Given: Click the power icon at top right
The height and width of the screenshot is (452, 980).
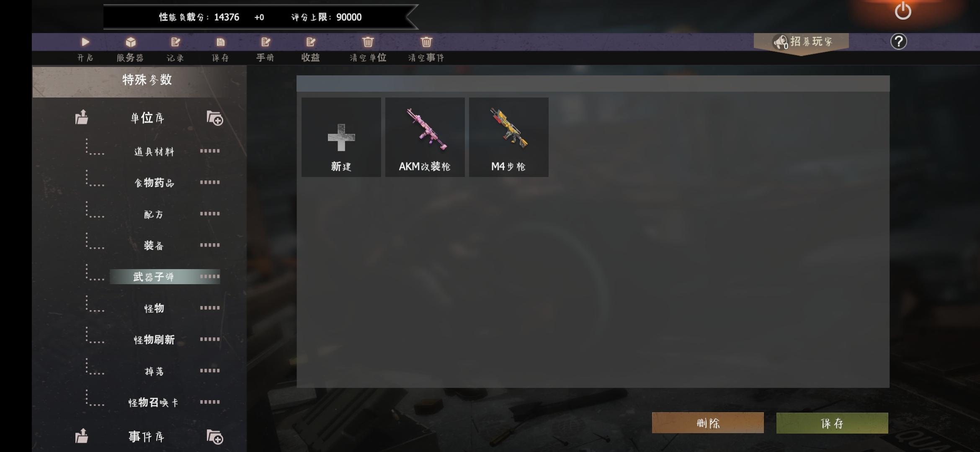Looking at the screenshot, I should 903,11.
